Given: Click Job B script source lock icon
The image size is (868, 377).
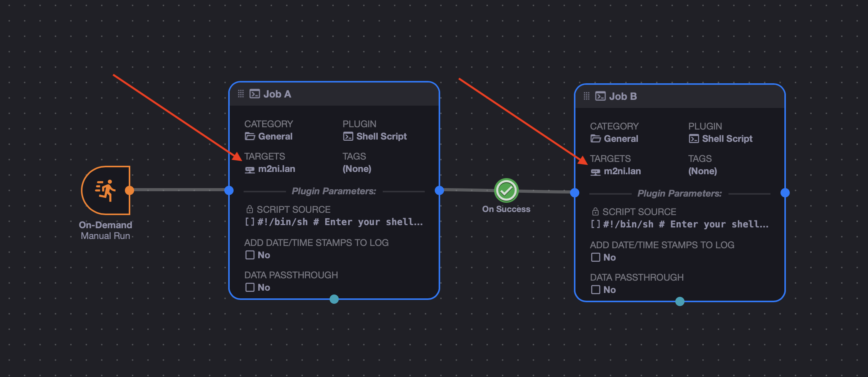Looking at the screenshot, I should (595, 212).
